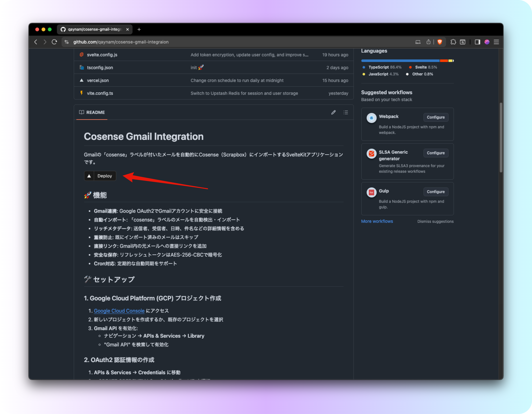
Task: Open the browser search tabs icon
Action: click(x=463, y=42)
